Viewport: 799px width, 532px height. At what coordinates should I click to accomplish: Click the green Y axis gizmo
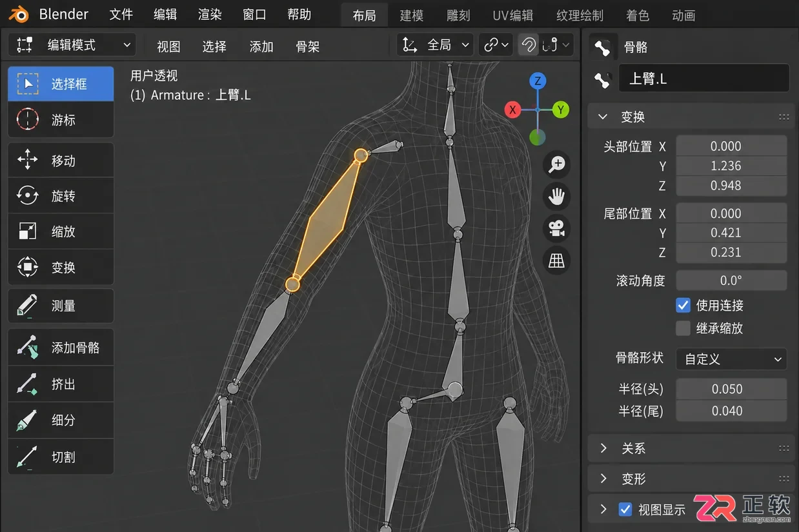click(x=561, y=110)
